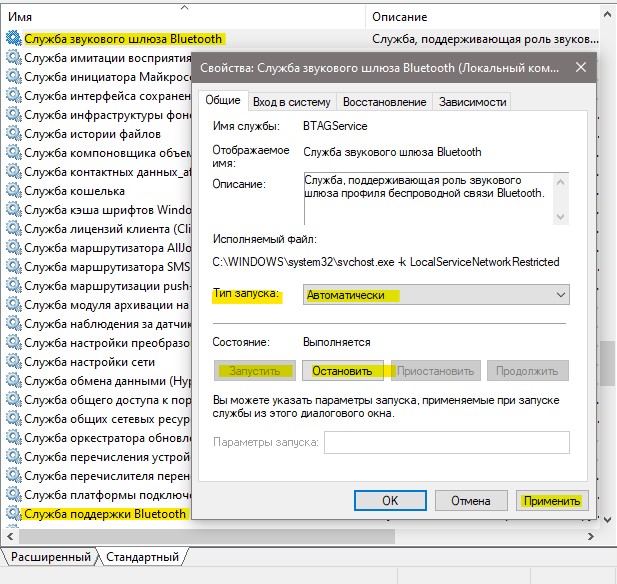Click gear icon beside Служба перечислителя переносных
The height and width of the screenshot is (584, 617).
click(14, 476)
